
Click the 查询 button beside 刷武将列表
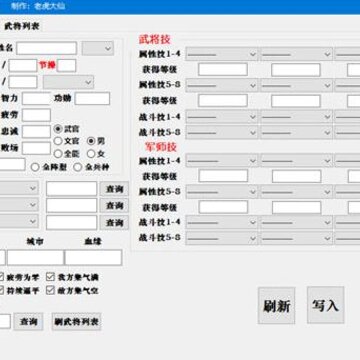(28, 322)
